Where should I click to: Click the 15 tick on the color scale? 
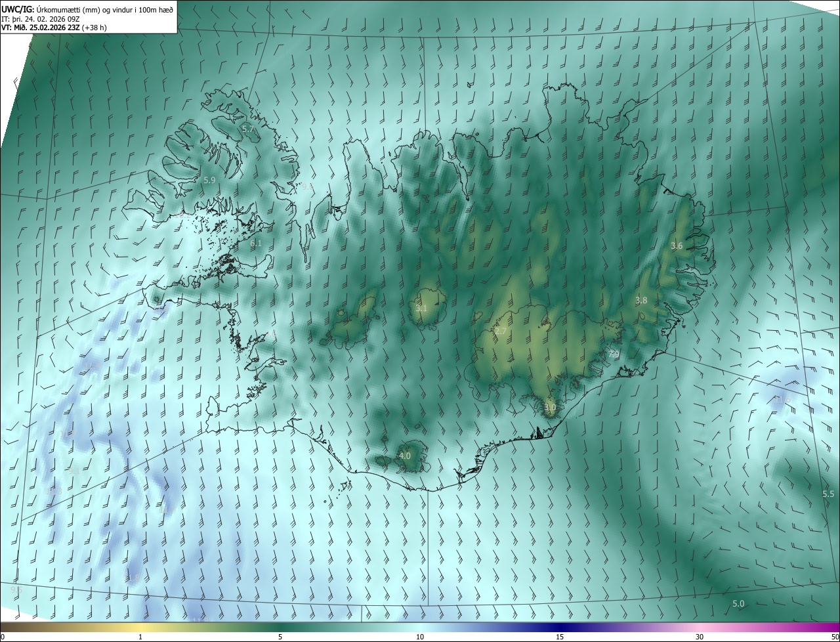pos(560,637)
